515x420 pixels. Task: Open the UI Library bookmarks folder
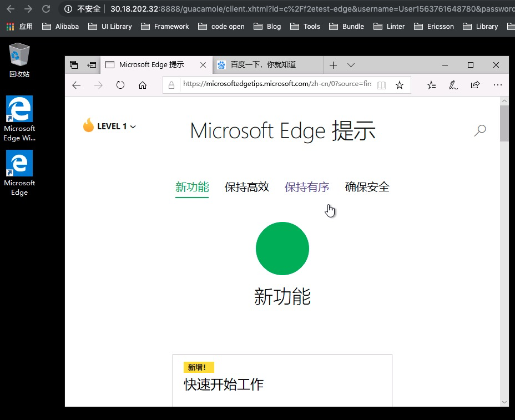tap(110, 27)
